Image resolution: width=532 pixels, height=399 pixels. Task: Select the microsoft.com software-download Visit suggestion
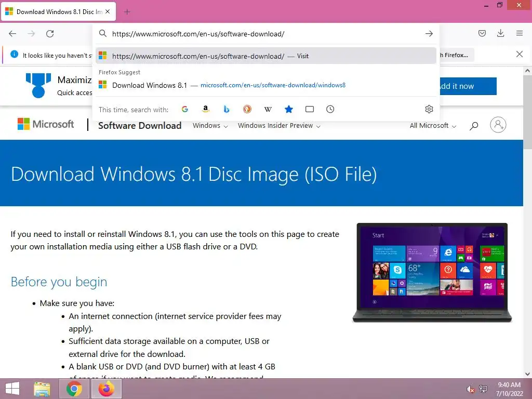coord(265,56)
